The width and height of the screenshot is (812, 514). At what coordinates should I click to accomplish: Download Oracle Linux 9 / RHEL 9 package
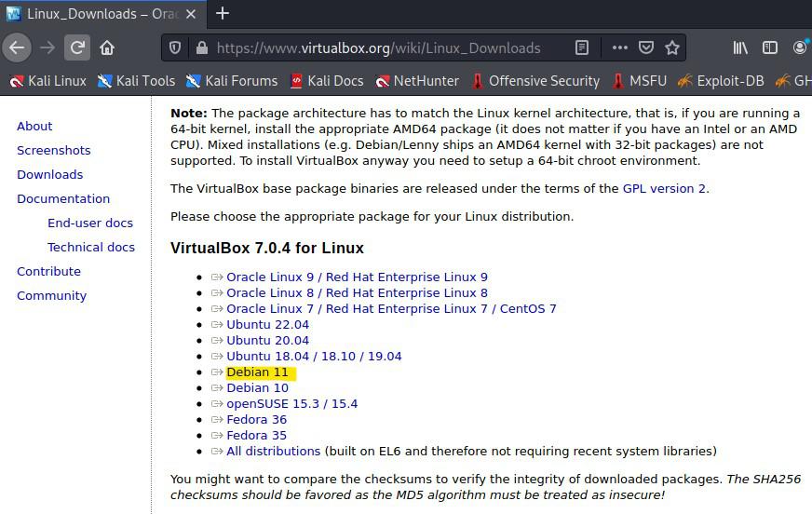(357, 277)
